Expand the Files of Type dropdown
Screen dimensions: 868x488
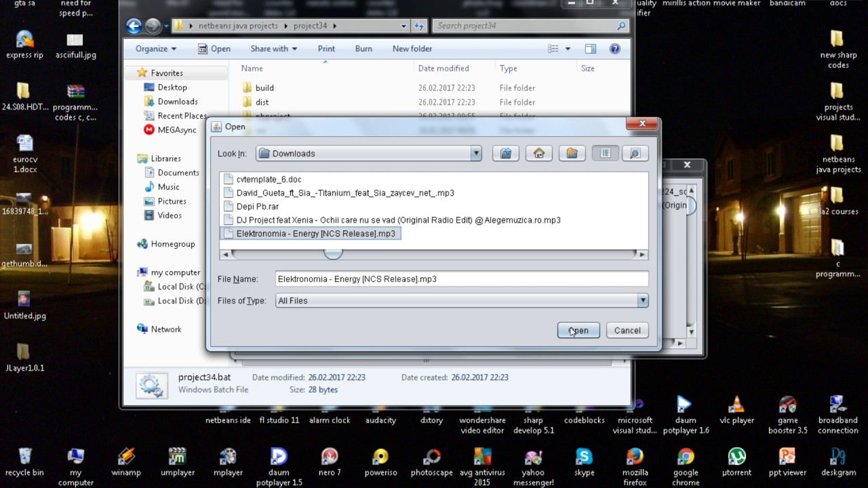point(642,300)
